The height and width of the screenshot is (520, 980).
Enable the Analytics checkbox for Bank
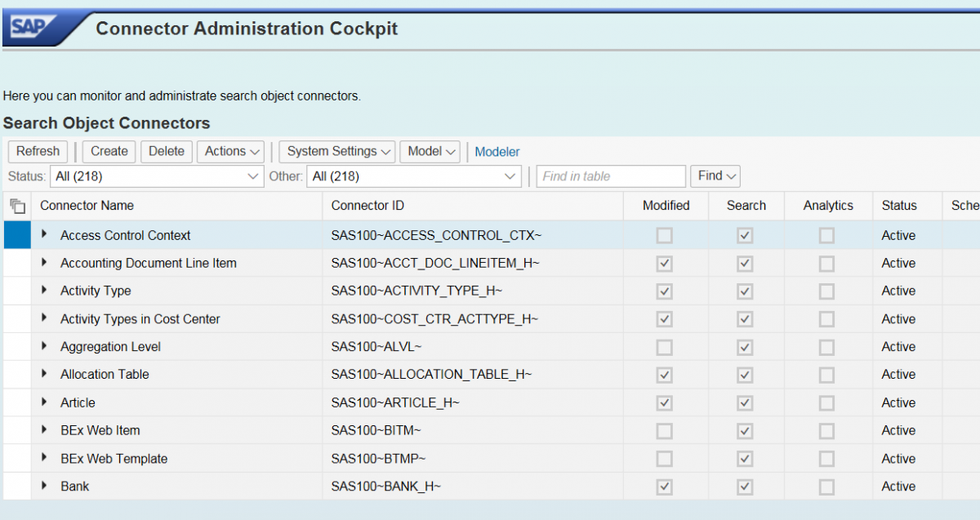tap(826, 486)
